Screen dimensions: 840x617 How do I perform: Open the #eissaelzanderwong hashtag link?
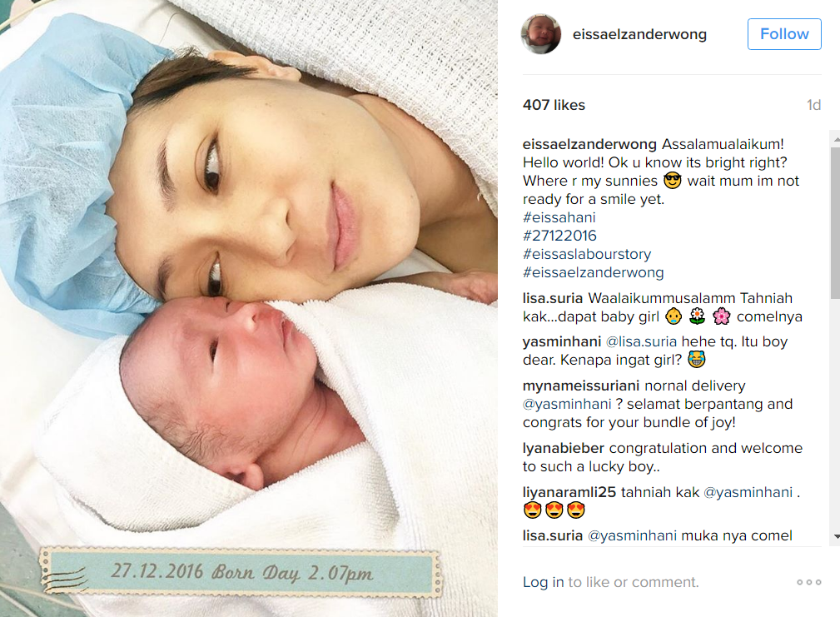[x=594, y=272]
